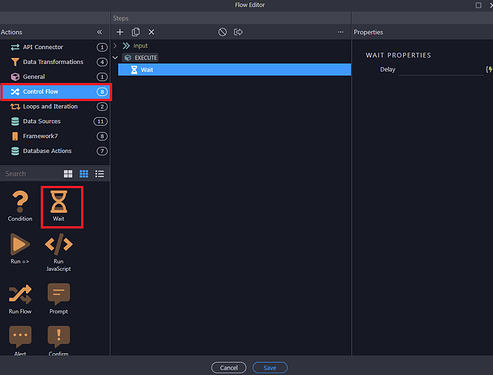
Task: Copy the selected step using duplicate icon
Action: pos(136,32)
